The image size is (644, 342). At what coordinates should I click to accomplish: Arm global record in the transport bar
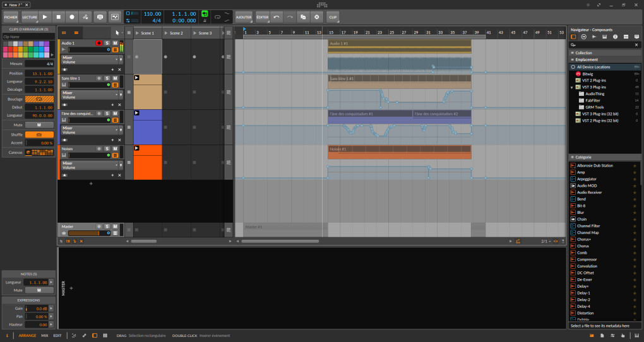(x=72, y=17)
